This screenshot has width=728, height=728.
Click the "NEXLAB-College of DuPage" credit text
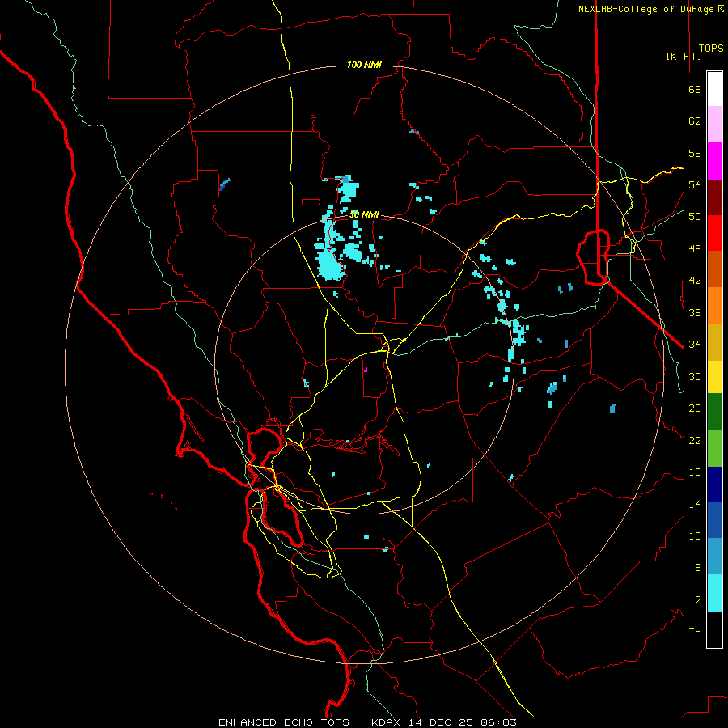647,9
